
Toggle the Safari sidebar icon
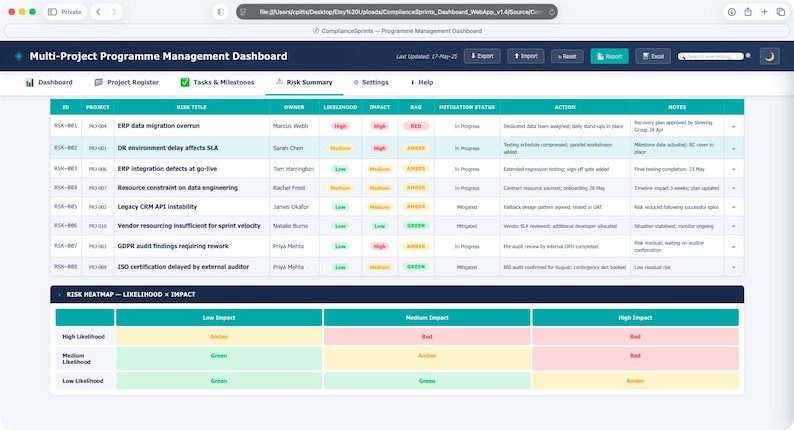tap(52, 12)
